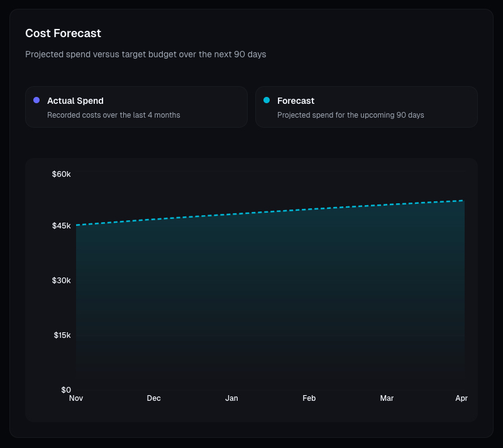The image size is (503, 448).
Task: Click the Apr x-axis label
Action: (462, 398)
